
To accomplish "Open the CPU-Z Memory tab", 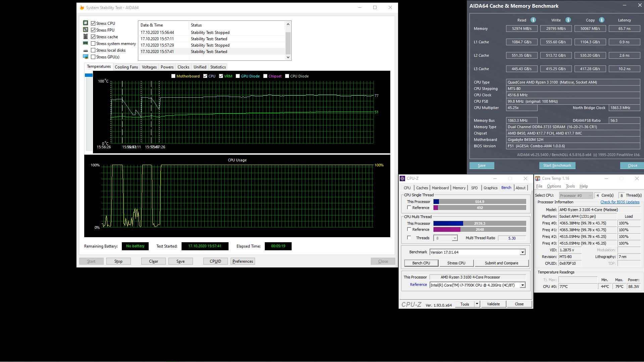I will 459,188.
